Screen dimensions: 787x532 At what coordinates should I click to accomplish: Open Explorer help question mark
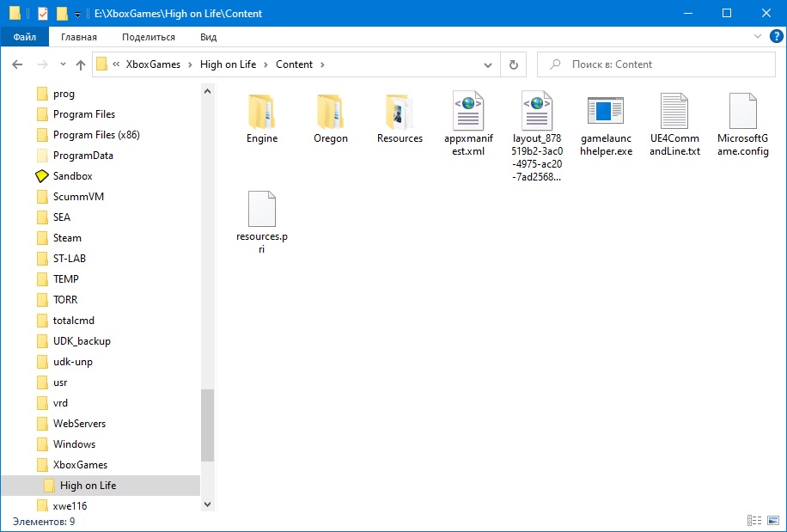tap(776, 36)
